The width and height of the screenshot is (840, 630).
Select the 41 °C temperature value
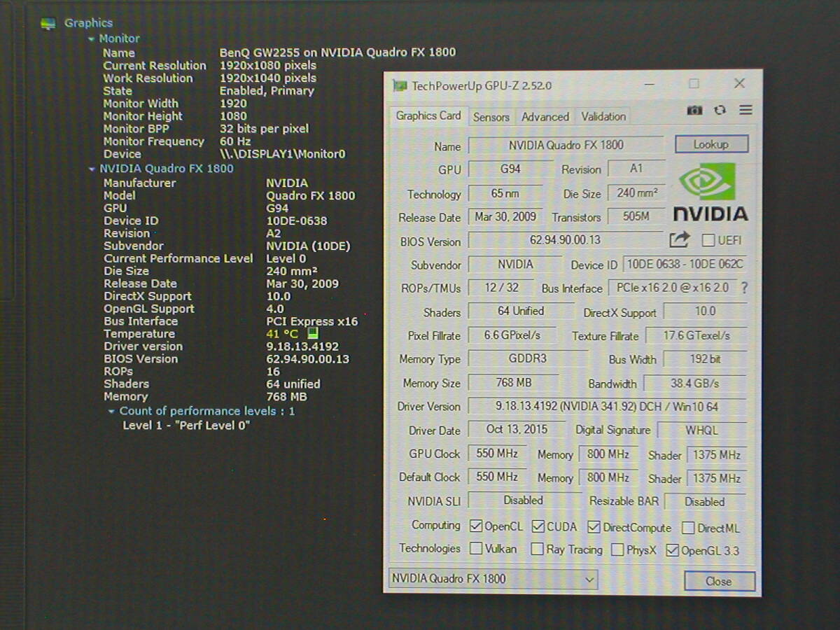point(282,335)
